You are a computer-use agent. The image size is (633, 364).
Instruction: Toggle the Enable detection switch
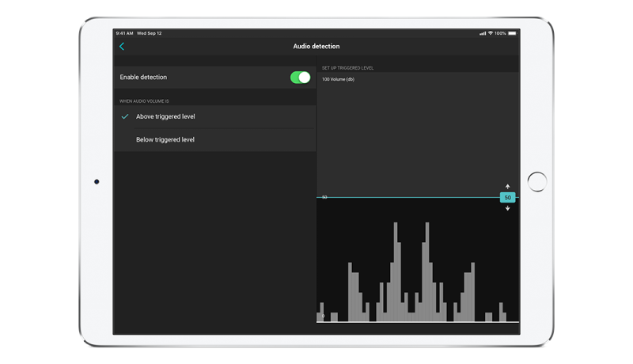[300, 78]
